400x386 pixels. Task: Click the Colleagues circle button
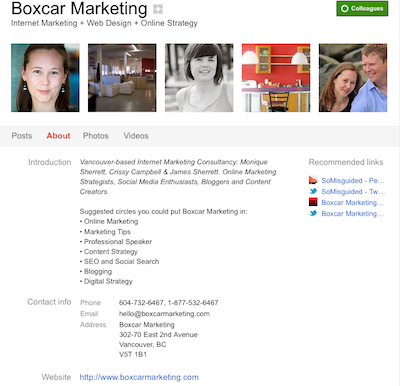(362, 8)
